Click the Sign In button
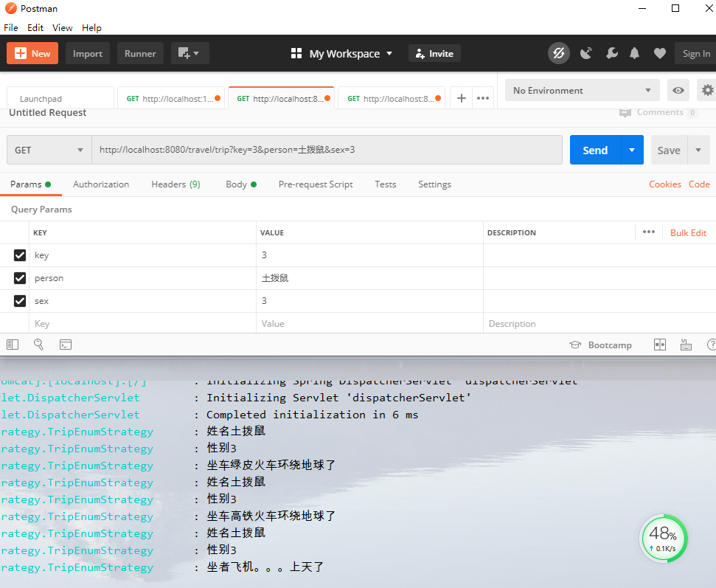716x588 pixels. click(x=696, y=53)
